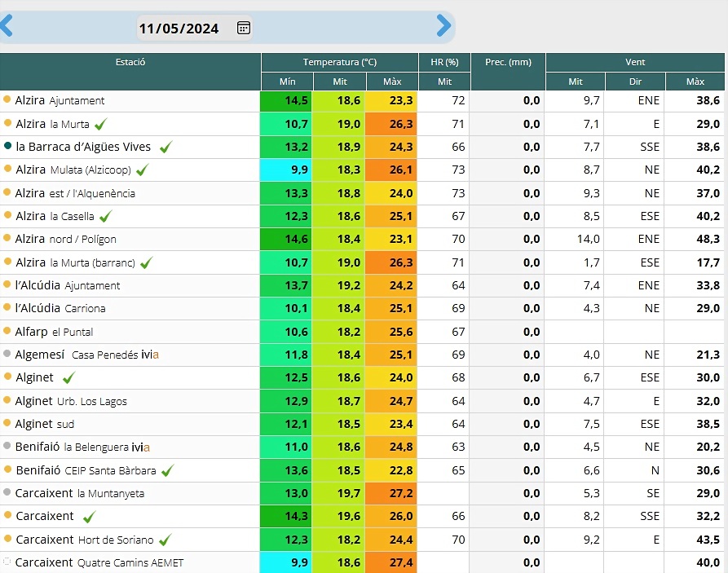Click the 27,4 max cell for Quatre Camins
Screen dimensions: 728x573
pos(391,562)
